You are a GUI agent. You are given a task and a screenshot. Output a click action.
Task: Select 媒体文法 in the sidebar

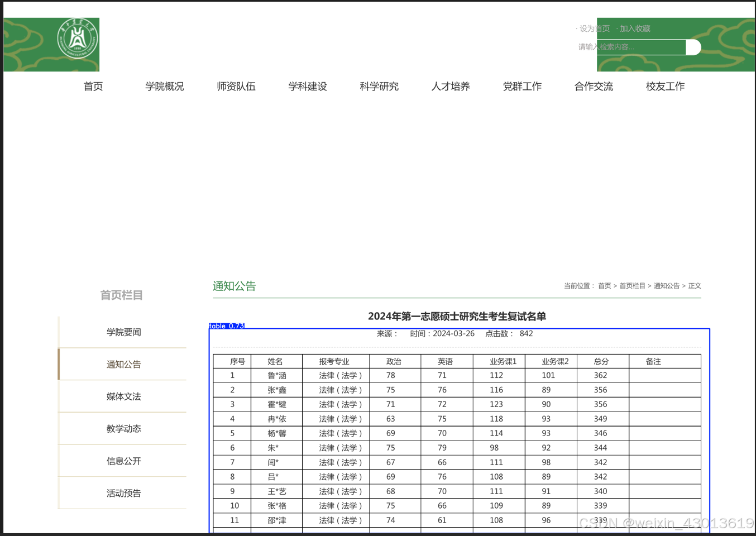point(123,397)
